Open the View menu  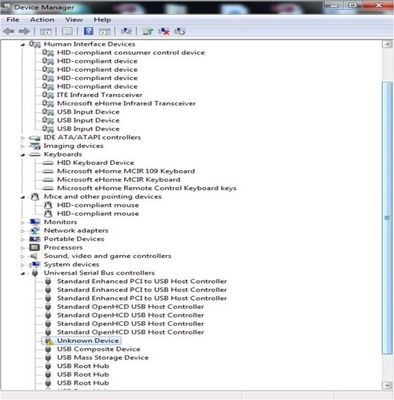tap(74, 20)
